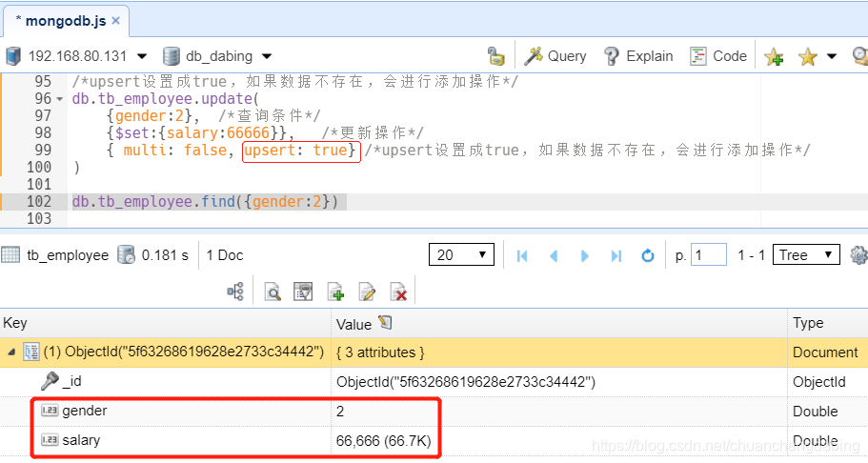The image size is (868, 463).
Task: Collapse code fold at line 96
Action: pyautogui.click(x=60, y=99)
